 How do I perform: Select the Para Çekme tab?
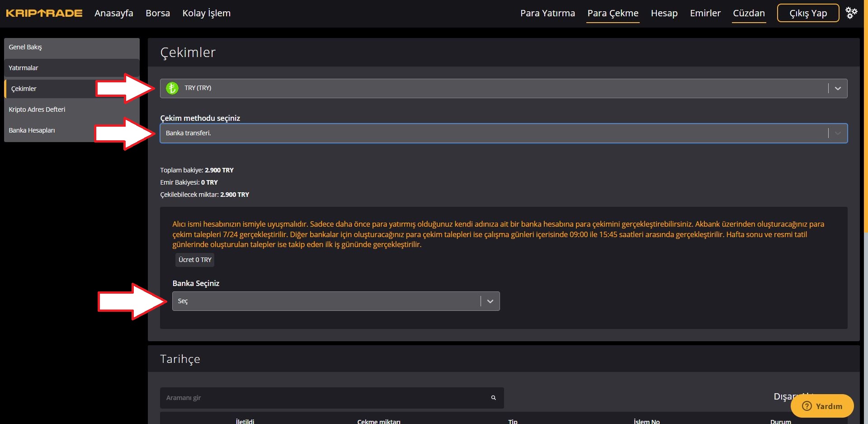613,13
